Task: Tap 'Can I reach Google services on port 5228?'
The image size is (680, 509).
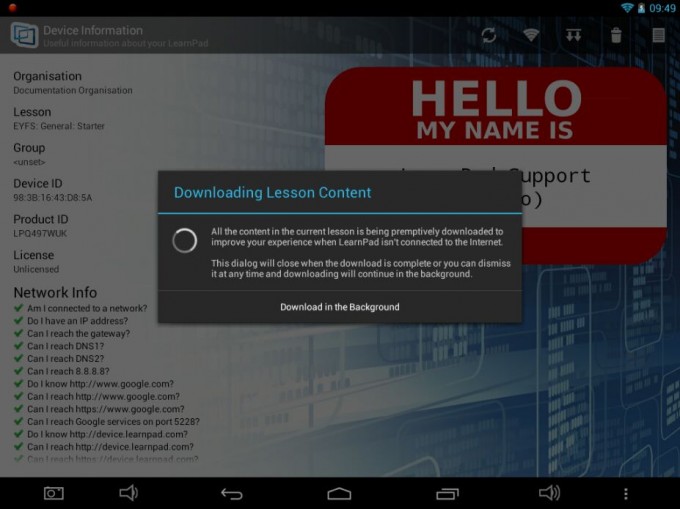Action: (107, 421)
